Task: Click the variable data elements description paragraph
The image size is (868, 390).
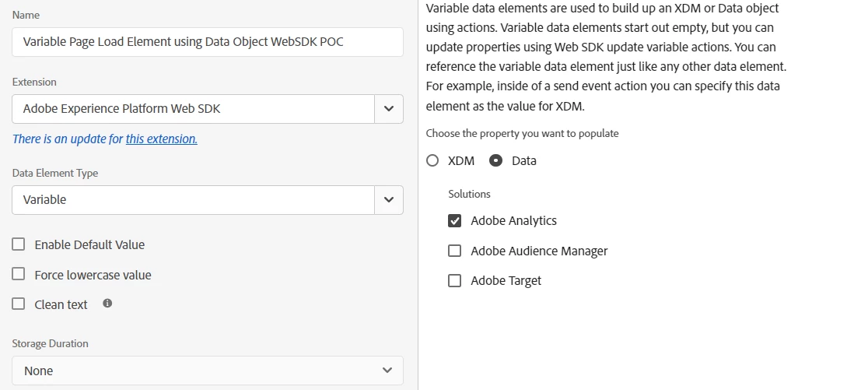Action: coord(606,57)
